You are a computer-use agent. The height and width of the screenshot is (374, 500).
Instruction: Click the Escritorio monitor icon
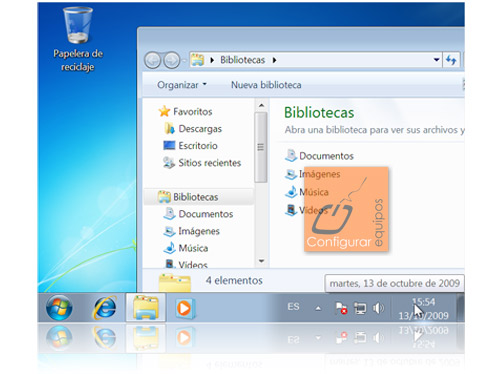pos(169,146)
